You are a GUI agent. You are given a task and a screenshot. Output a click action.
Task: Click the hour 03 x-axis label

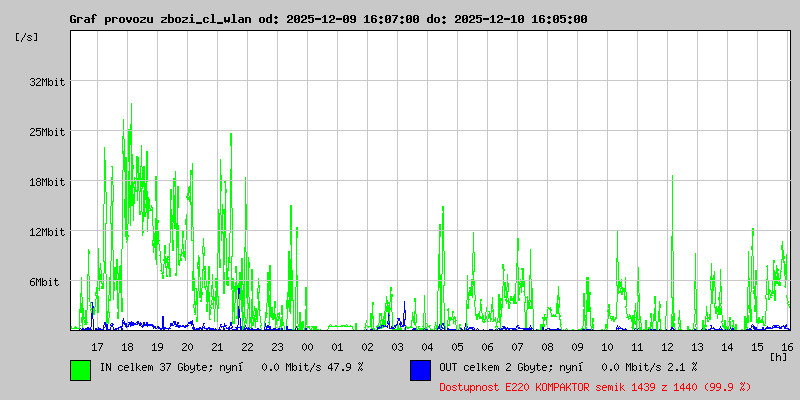[x=397, y=347]
